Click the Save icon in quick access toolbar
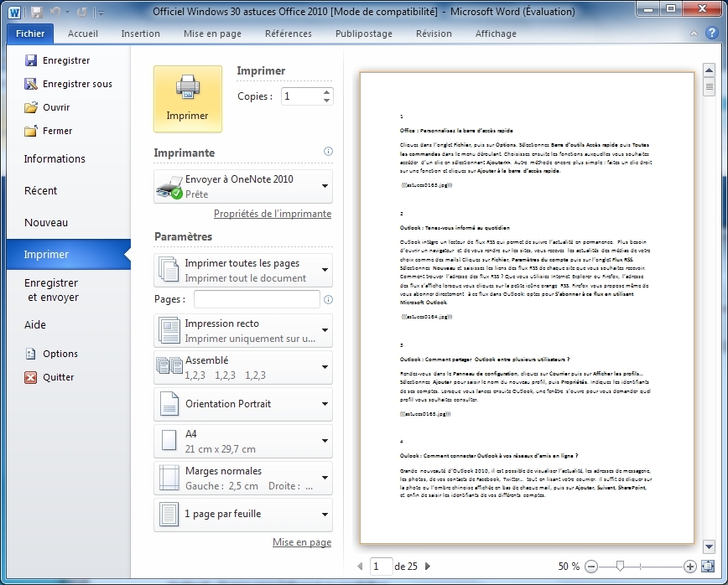Screen dimensions: 728x585 pos(36,12)
